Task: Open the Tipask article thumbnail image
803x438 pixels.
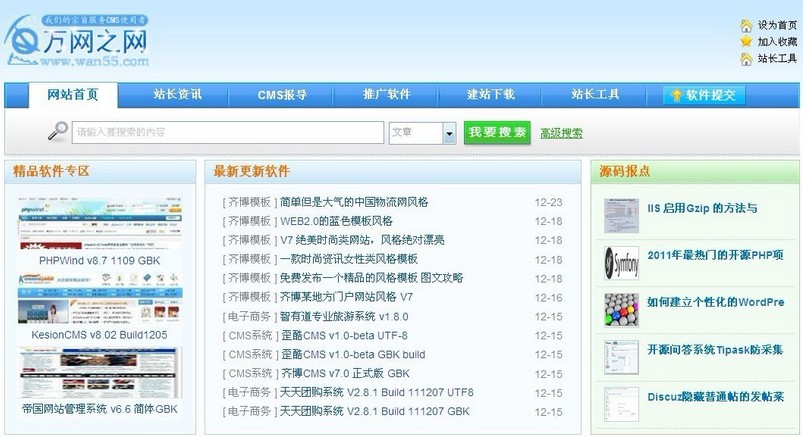Action: click(621, 357)
